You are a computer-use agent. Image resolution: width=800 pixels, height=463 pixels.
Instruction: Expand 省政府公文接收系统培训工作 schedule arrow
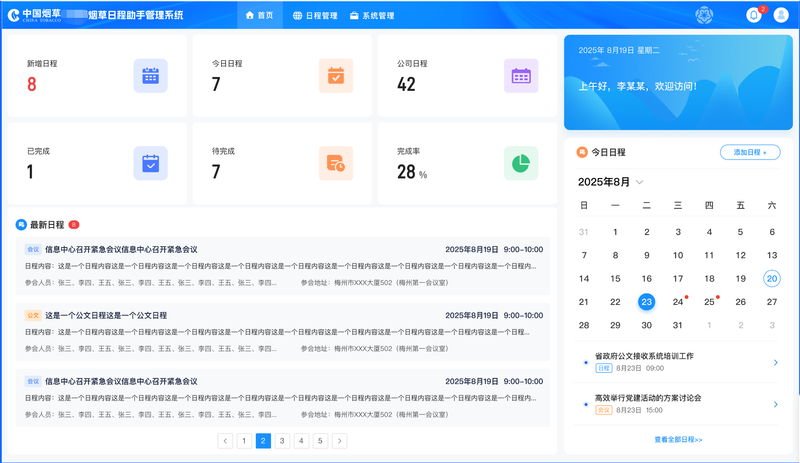point(775,362)
